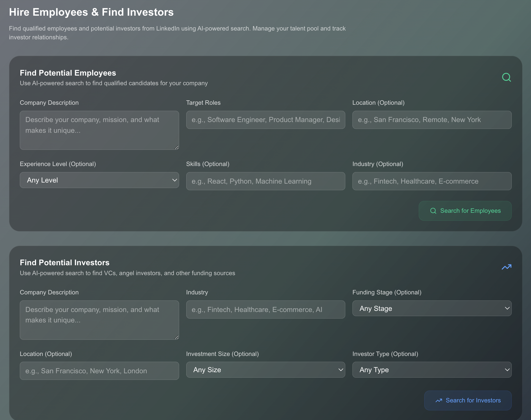Focus the investor Company Description textarea
Image resolution: width=531 pixels, height=420 pixels.
(99, 320)
